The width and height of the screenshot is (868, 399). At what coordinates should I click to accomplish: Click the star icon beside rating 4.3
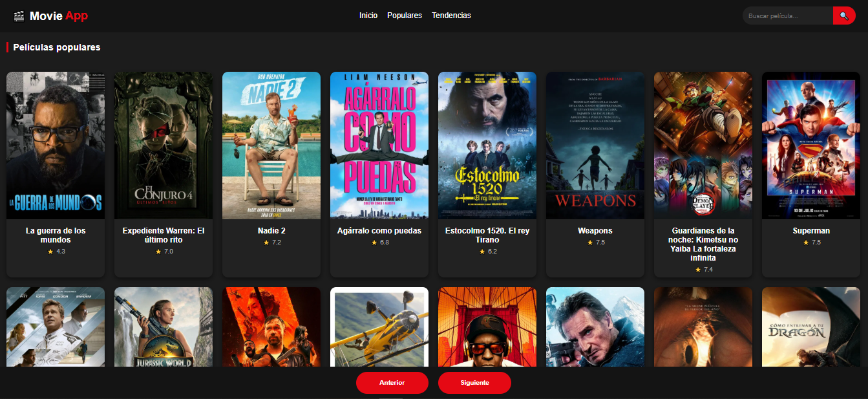tap(50, 252)
